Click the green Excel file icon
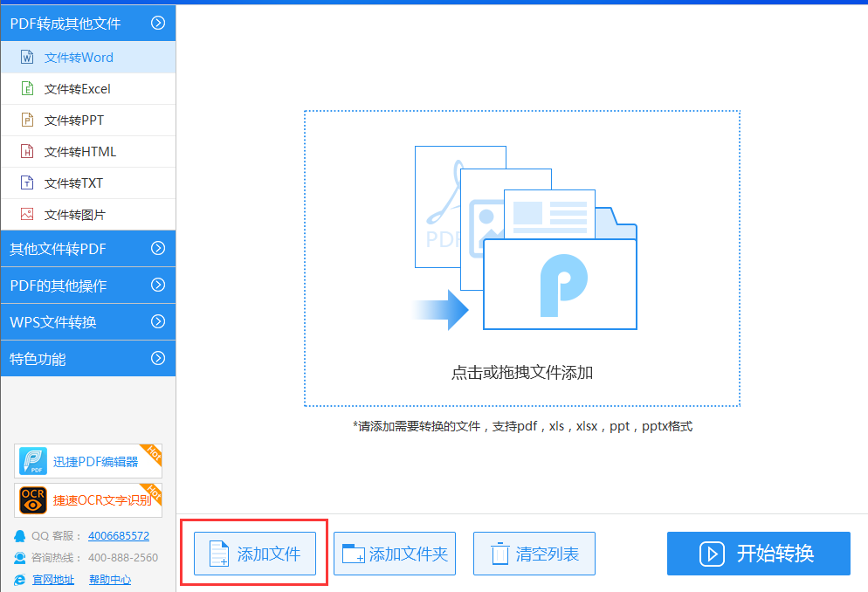This screenshot has height=592, width=868. pos(27,88)
